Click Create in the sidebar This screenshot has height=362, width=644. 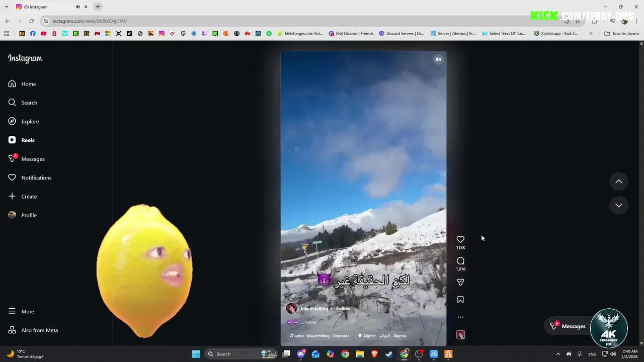tap(23, 197)
